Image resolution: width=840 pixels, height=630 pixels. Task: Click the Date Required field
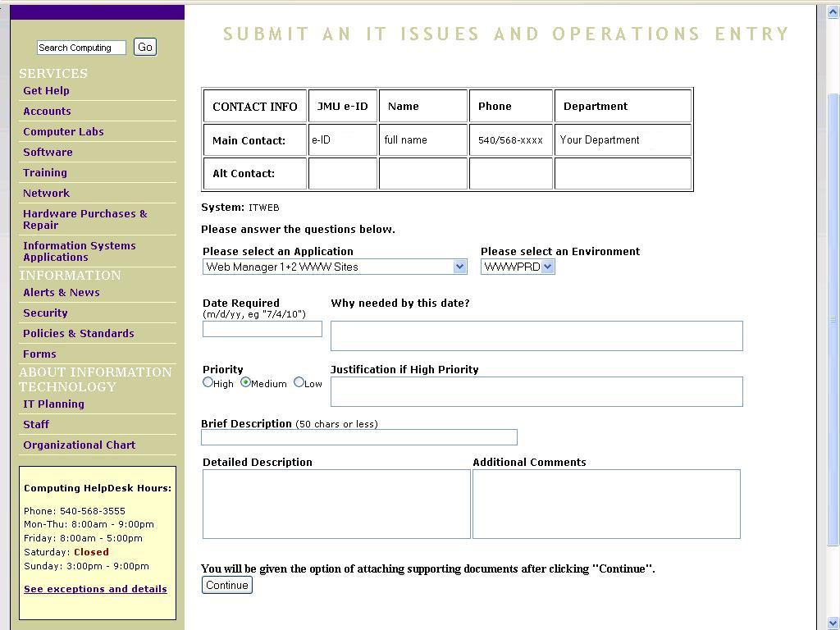point(262,329)
